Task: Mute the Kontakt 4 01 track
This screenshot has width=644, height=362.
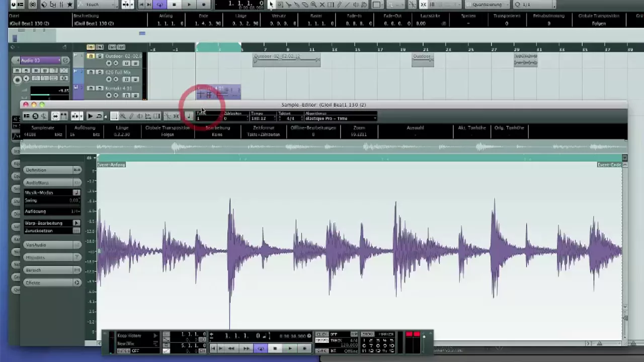Action: click(x=91, y=88)
